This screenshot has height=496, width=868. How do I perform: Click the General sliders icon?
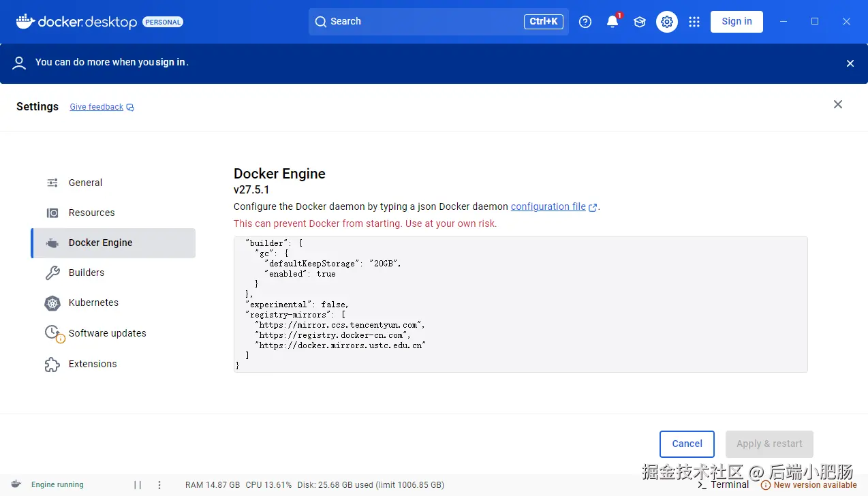click(52, 183)
